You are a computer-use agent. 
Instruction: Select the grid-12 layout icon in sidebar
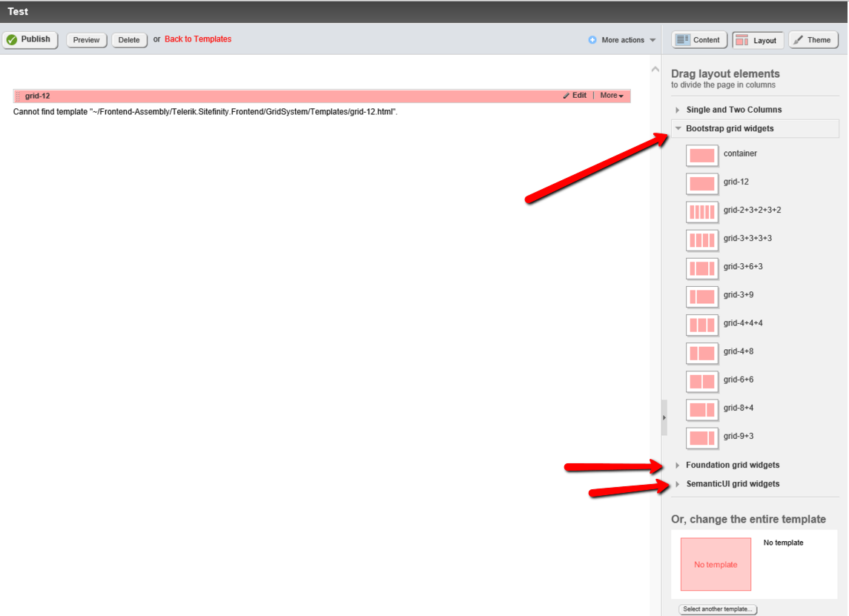[x=701, y=184]
